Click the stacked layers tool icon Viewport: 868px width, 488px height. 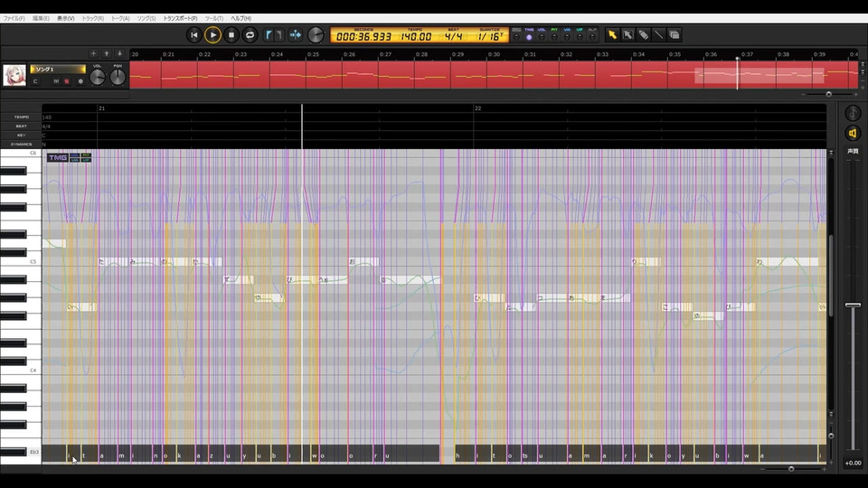675,35
